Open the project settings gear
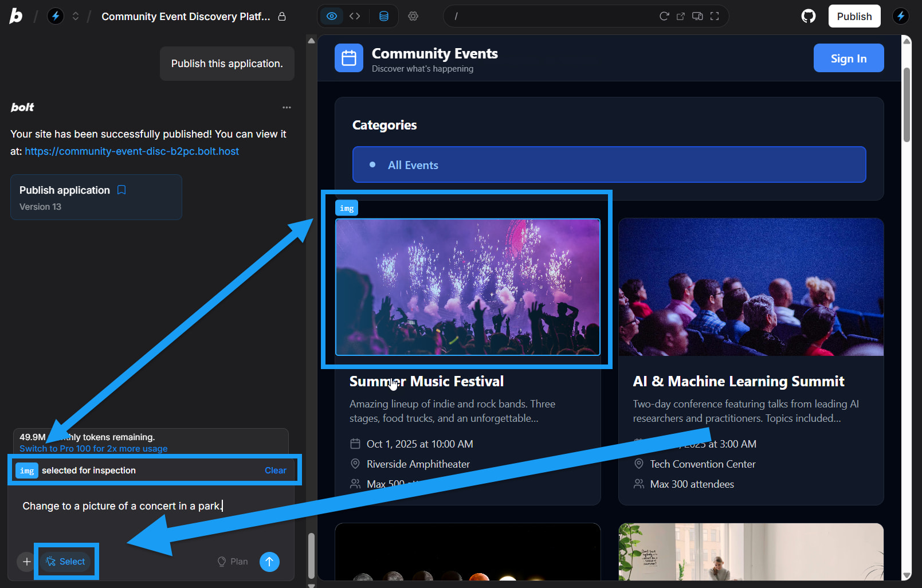 pos(413,16)
